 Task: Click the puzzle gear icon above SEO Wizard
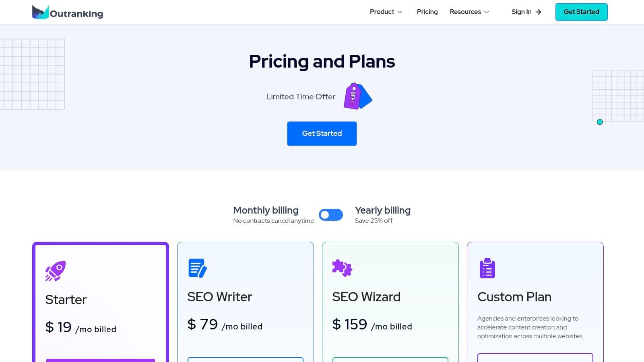[x=342, y=268]
